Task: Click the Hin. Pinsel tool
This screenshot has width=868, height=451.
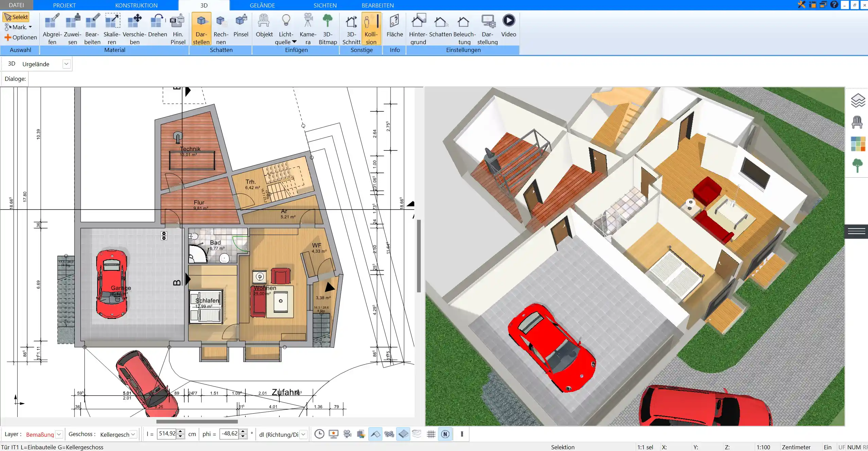Action: click(x=178, y=29)
